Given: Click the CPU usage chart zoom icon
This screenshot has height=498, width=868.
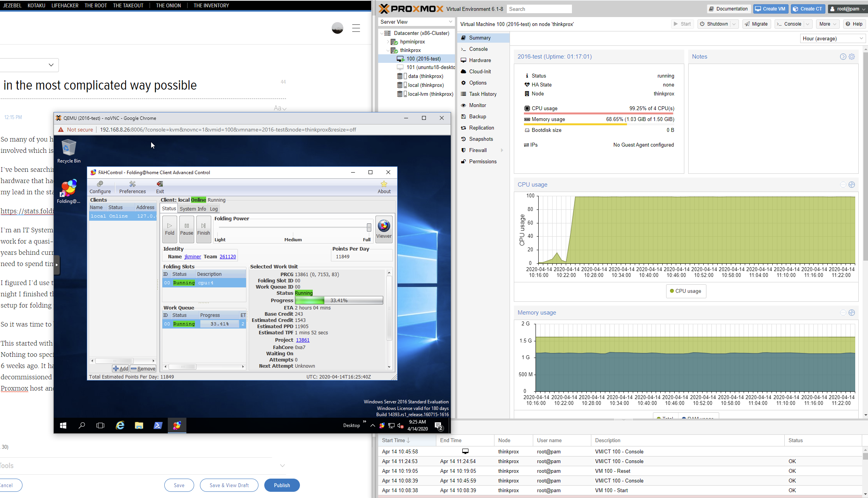Looking at the screenshot, I should [852, 185].
